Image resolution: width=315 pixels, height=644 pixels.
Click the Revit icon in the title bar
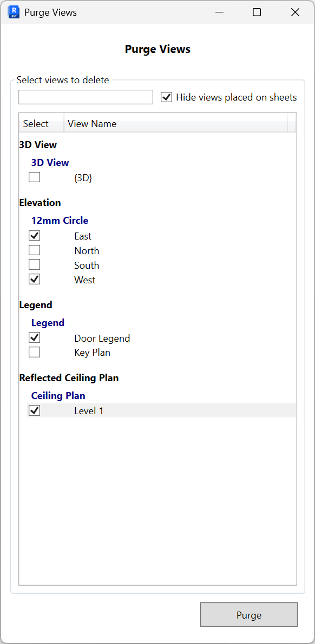(x=13, y=11)
